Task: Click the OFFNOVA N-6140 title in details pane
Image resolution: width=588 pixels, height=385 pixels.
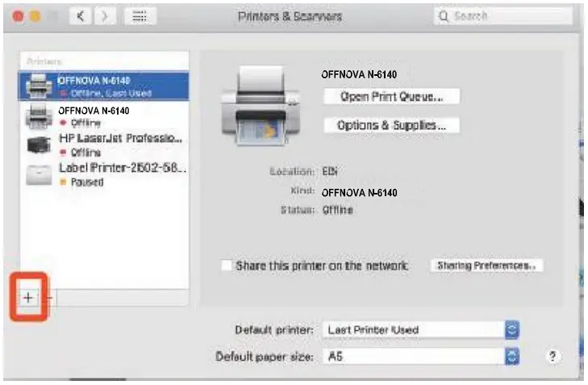Action: pos(359,75)
